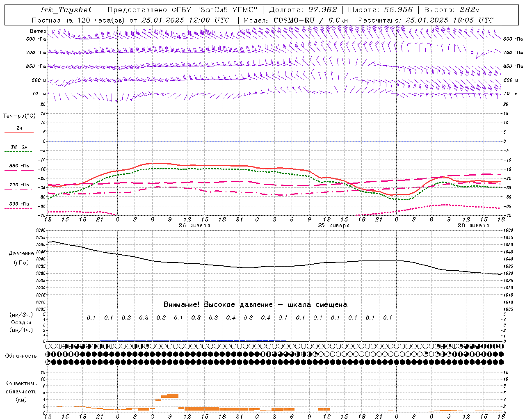Click the 27 января date marker
This screenshot has width=525, height=420.
[334, 226]
